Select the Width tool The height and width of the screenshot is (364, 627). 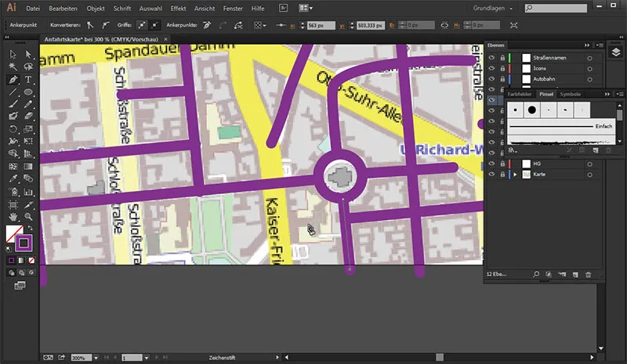[x=13, y=141]
